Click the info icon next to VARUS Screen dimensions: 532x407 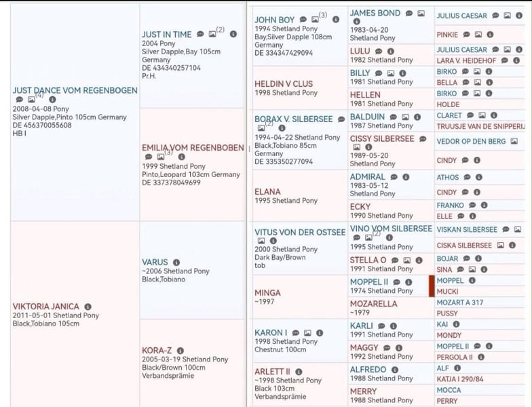[176, 262]
